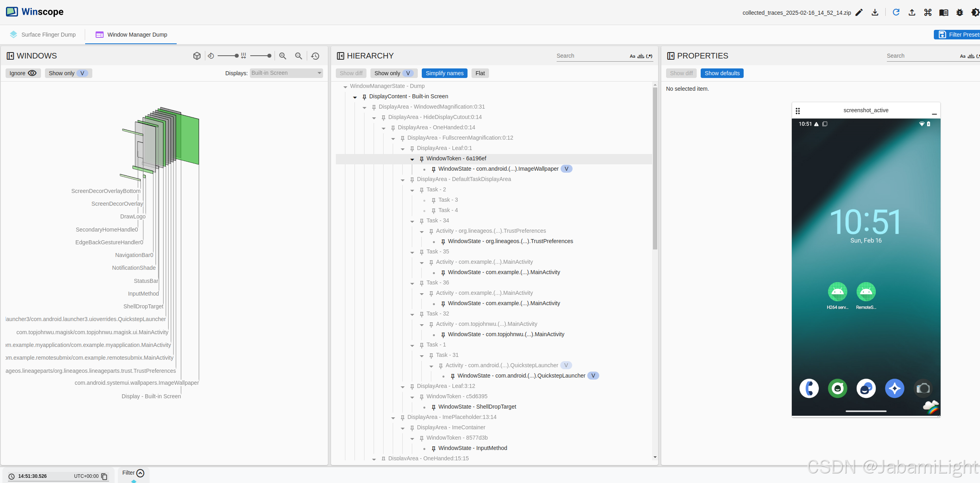Download the collected traces zip
This screenshot has height=483, width=980.
875,12
